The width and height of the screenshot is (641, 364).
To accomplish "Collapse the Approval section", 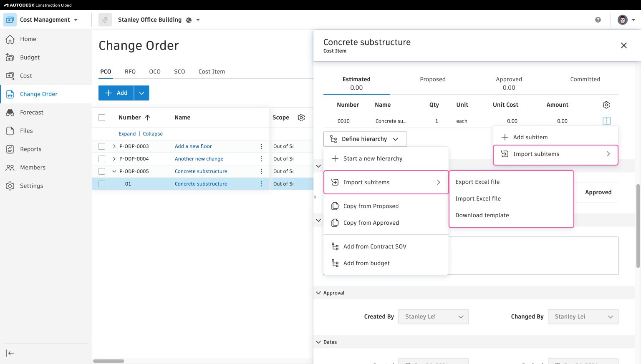I will coord(318,292).
